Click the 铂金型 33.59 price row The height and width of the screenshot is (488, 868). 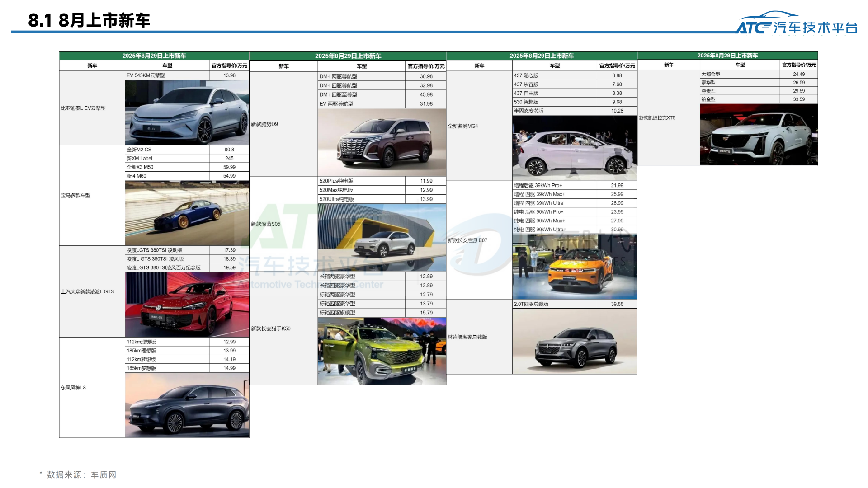click(758, 99)
